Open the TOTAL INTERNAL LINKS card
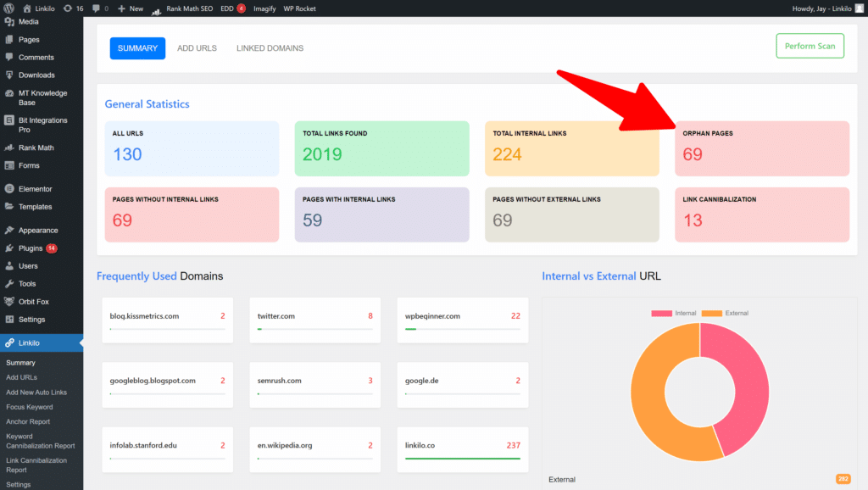Image resolution: width=868 pixels, height=490 pixels. tap(572, 148)
